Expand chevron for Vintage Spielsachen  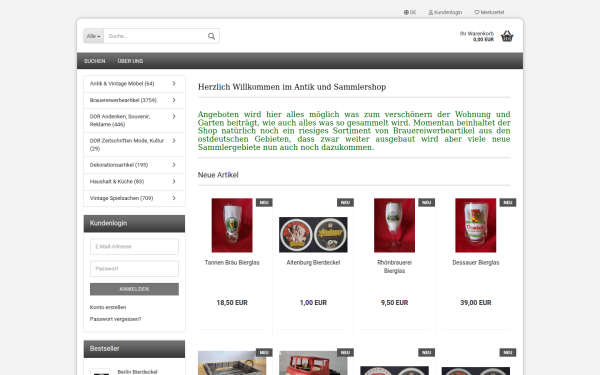(x=174, y=198)
